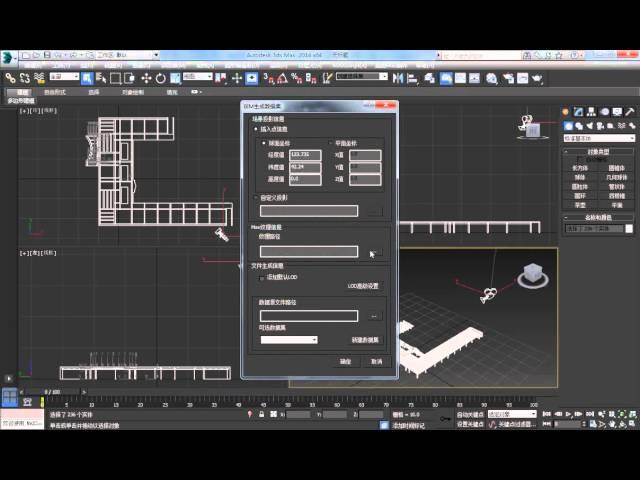Toggle Window/Crossing selection mode
Screen dimensions: 640x480
coord(129,78)
